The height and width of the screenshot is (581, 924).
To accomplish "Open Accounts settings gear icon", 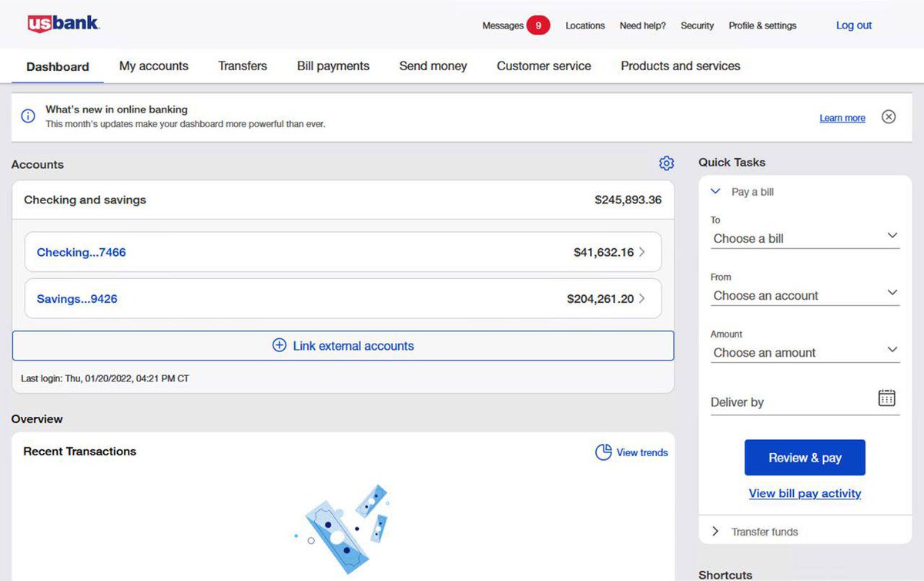I will point(666,163).
